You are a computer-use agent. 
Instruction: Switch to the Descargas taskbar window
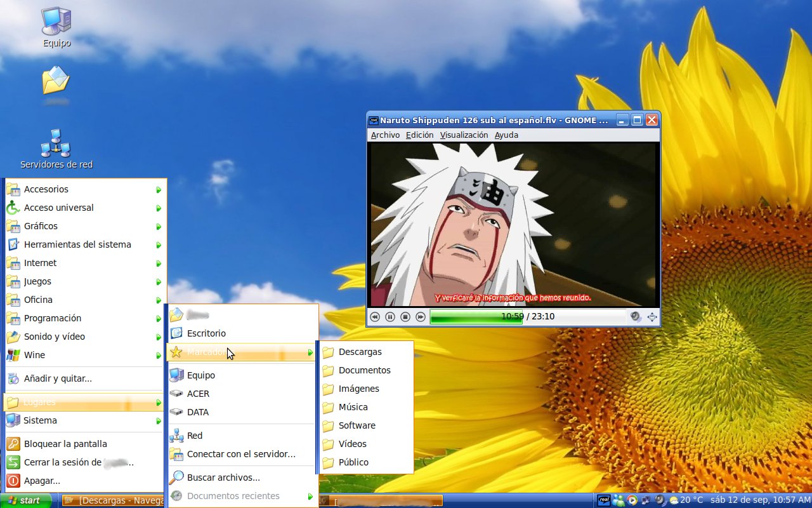tap(114, 500)
